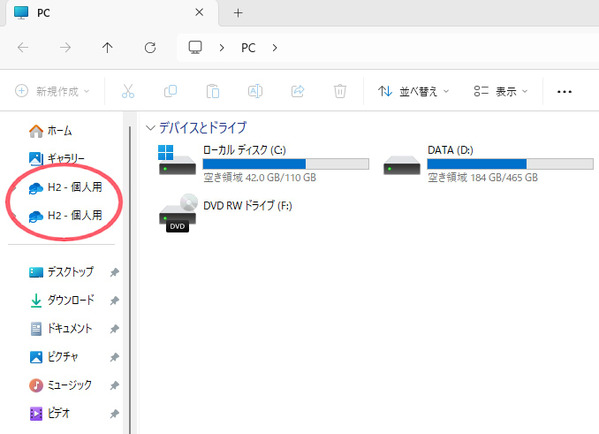Go back with the left arrow button
This screenshot has height=434, width=599.
point(23,48)
